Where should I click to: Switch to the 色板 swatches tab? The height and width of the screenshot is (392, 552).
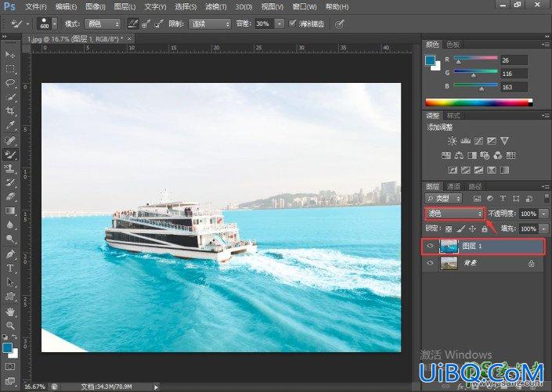[453, 45]
